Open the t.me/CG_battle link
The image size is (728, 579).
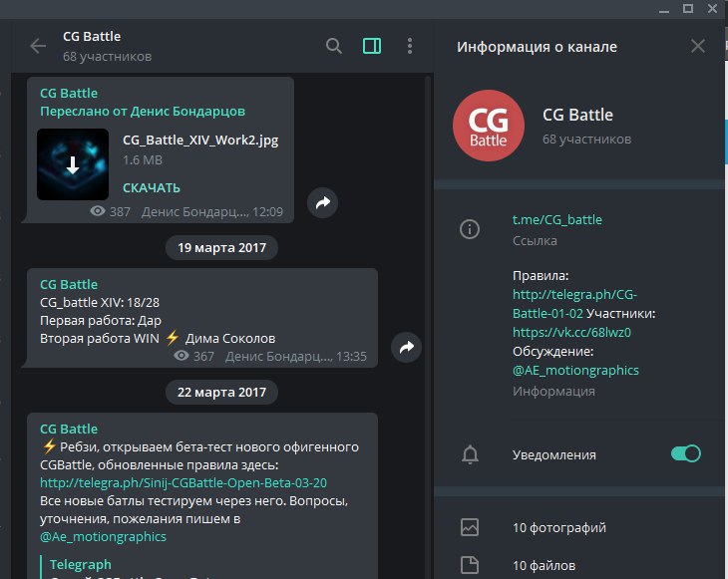pos(557,220)
